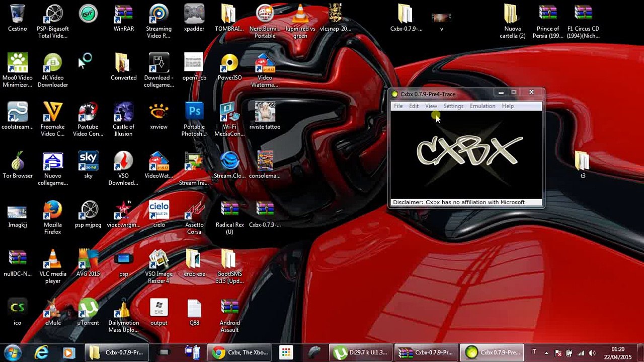Select the coolstream desktop icon
The height and width of the screenshot is (362, 644).
[18, 117]
